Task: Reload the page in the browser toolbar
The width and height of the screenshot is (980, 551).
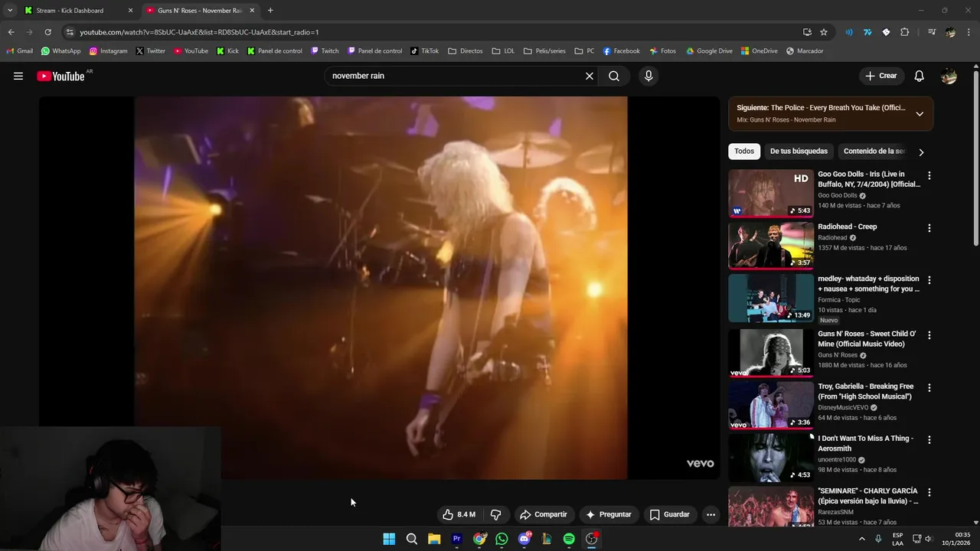Action: pyautogui.click(x=47, y=32)
